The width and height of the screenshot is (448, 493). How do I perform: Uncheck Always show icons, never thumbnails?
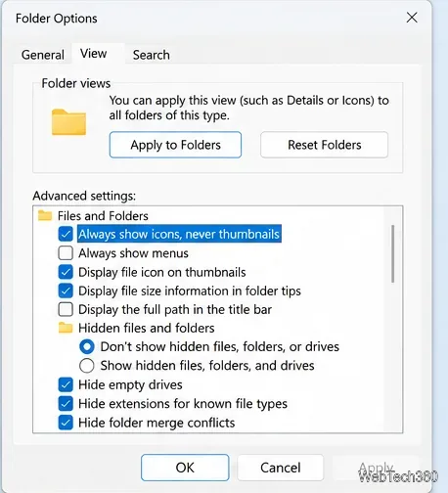tap(66, 234)
